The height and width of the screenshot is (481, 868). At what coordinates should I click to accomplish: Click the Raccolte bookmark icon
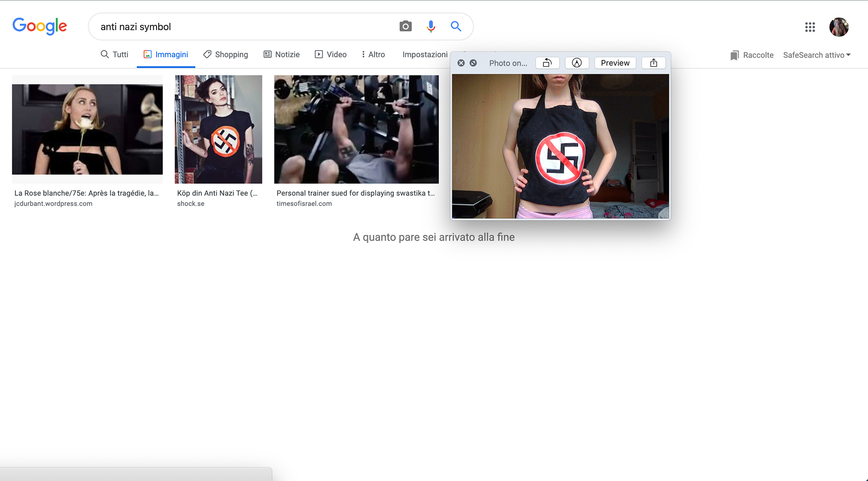pos(735,55)
